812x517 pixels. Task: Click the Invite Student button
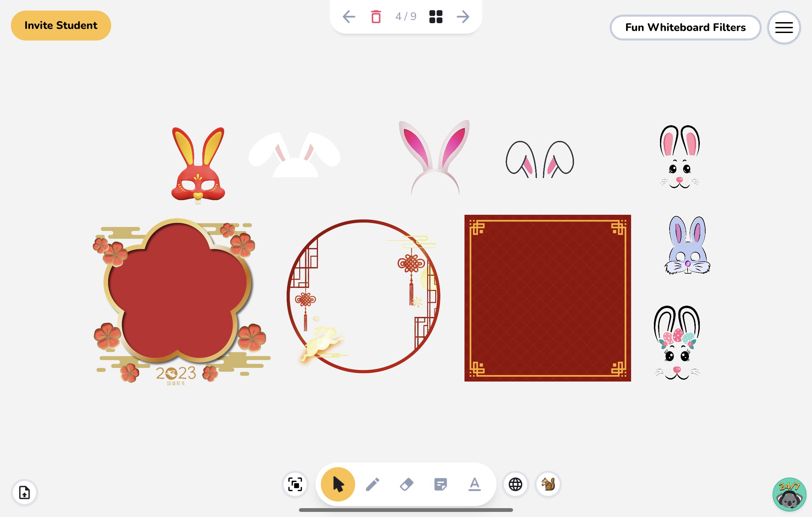tap(61, 25)
